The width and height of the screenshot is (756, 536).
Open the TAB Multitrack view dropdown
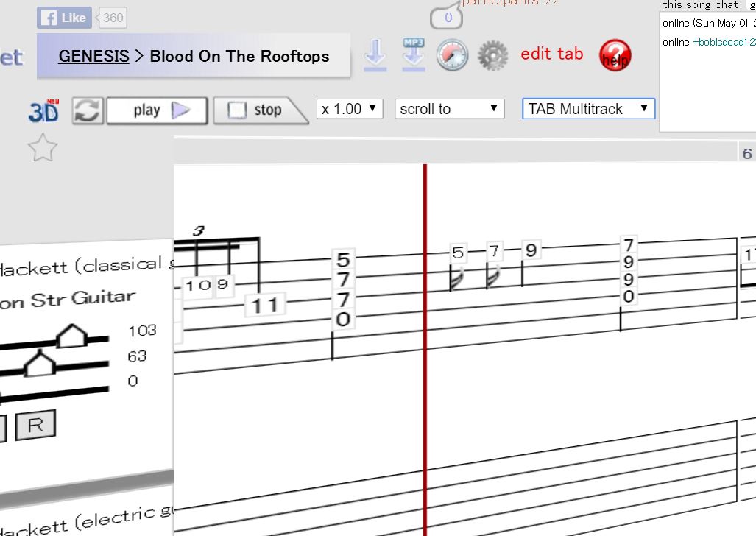[588, 108]
